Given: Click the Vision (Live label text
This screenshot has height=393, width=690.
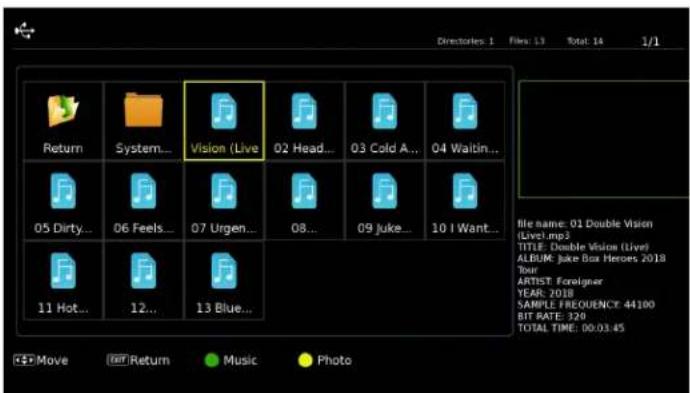Looking at the screenshot, I should tap(224, 148).
